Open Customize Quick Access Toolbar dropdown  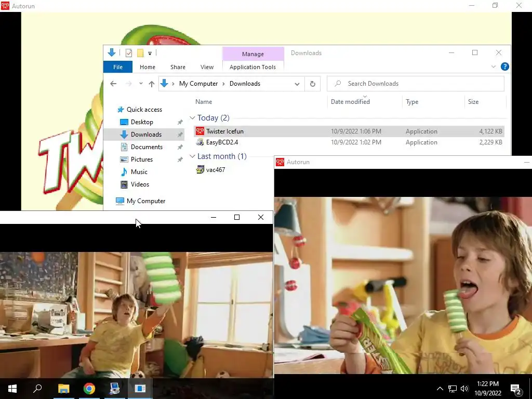click(150, 54)
